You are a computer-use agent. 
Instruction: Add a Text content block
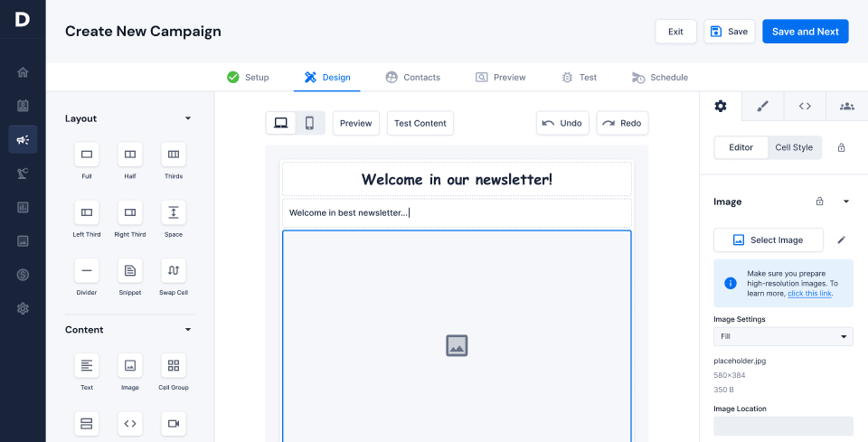[x=87, y=366]
